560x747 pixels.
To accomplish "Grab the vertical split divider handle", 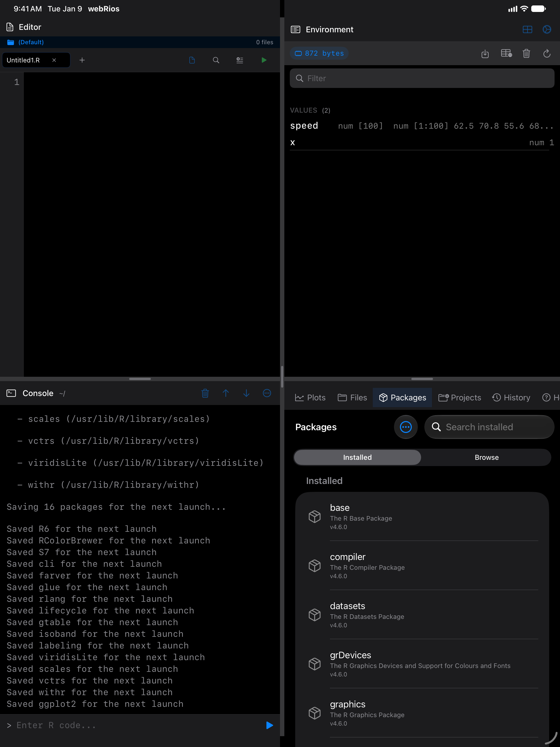I will [282, 376].
